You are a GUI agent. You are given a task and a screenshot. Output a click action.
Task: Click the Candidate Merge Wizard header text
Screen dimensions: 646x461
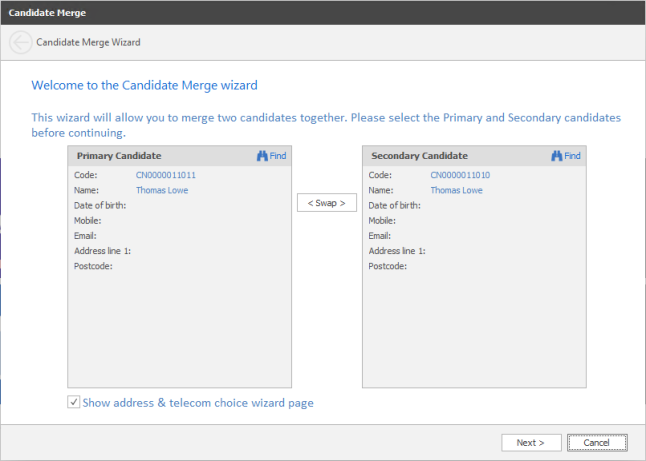tap(88, 42)
